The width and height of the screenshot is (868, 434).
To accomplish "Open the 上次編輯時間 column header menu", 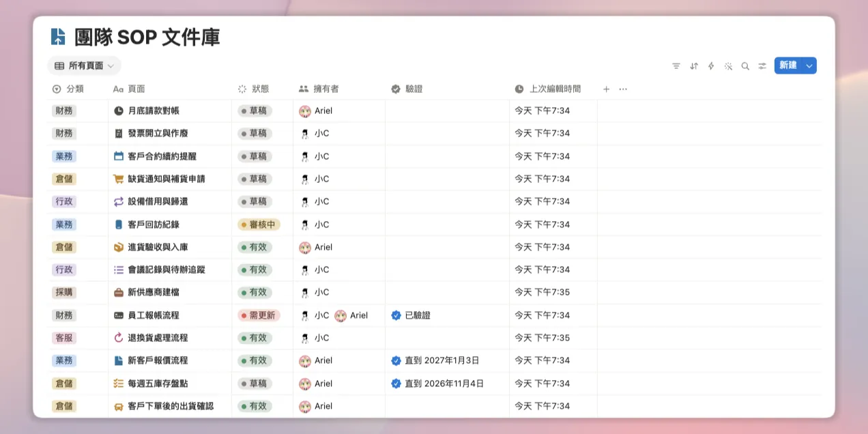I will click(548, 89).
